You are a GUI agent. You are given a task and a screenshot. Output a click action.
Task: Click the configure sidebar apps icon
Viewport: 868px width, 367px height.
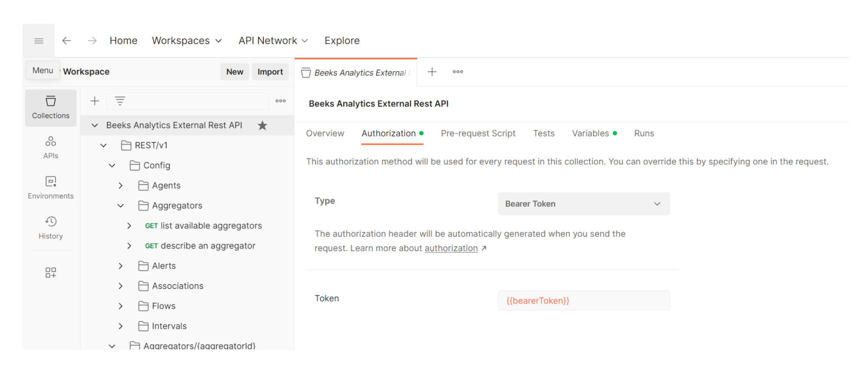(x=51, y=272)
